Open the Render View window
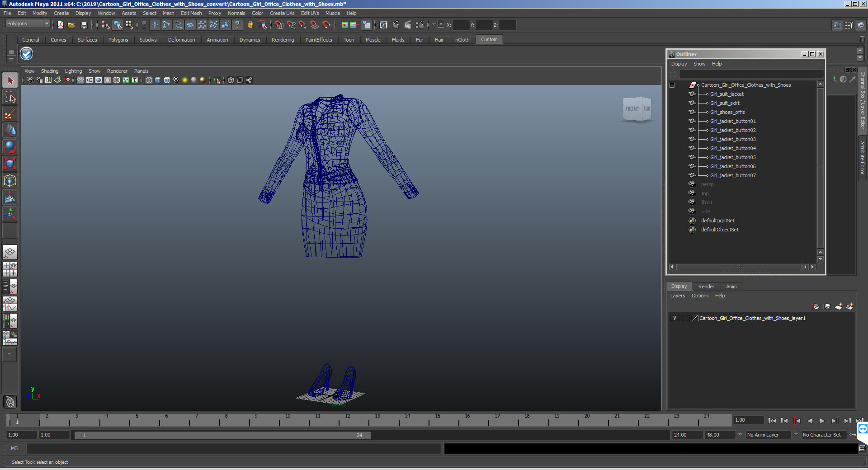This screenshot has width=868, height=470. (x=383, y=25)
